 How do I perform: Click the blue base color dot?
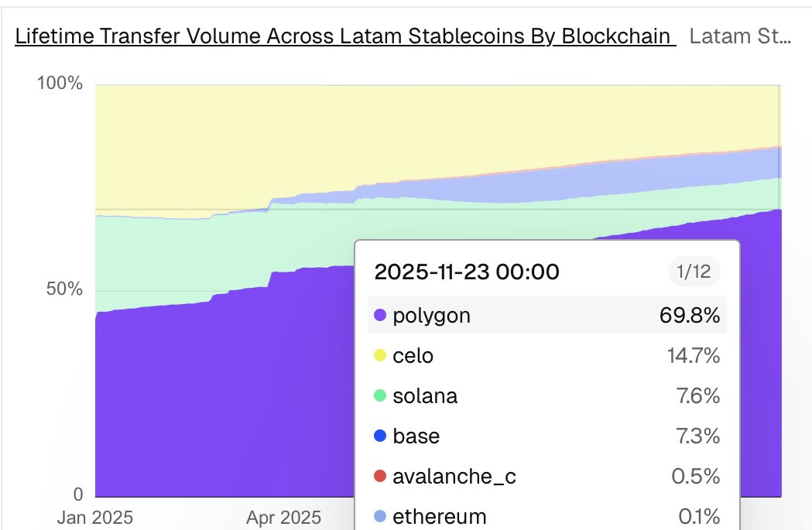[380, 436]
